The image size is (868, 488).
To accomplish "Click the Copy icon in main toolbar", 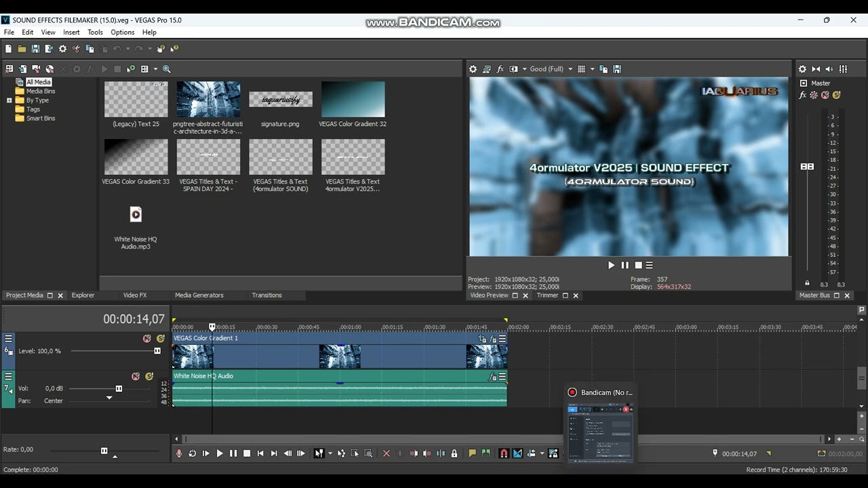I will 90,49.
